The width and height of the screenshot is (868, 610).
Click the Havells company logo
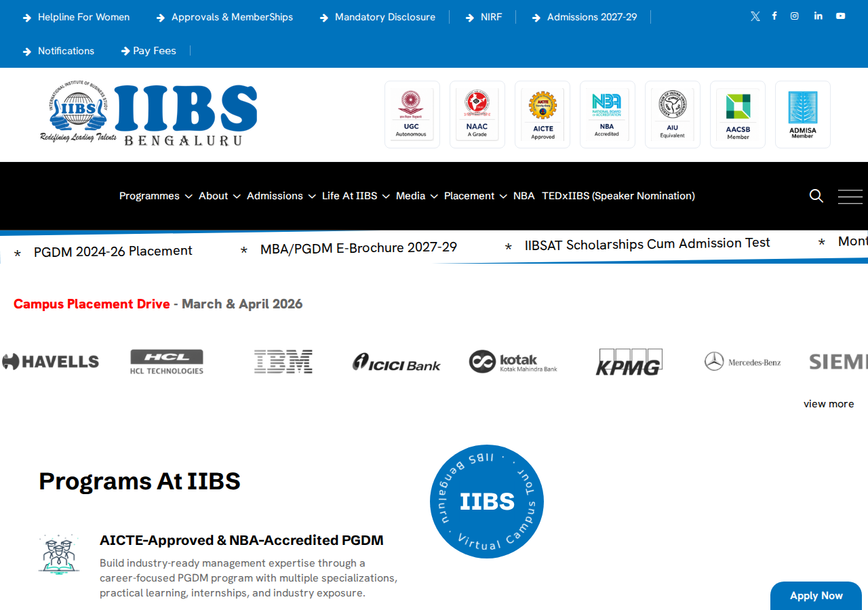tap(50, 362)
